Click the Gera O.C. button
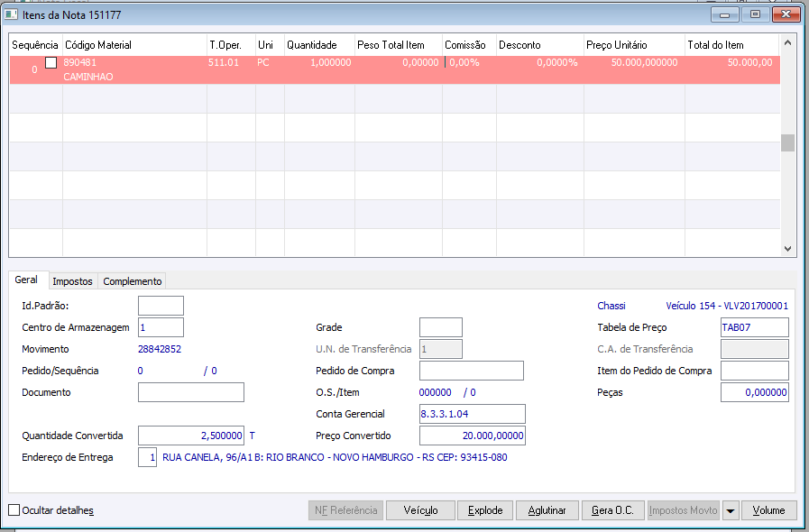Viewport: 809px width, 532px height. click(612, 510)
